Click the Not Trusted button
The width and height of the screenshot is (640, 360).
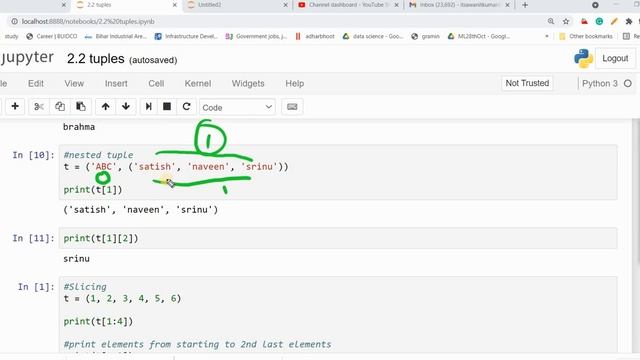pos(527,83)
